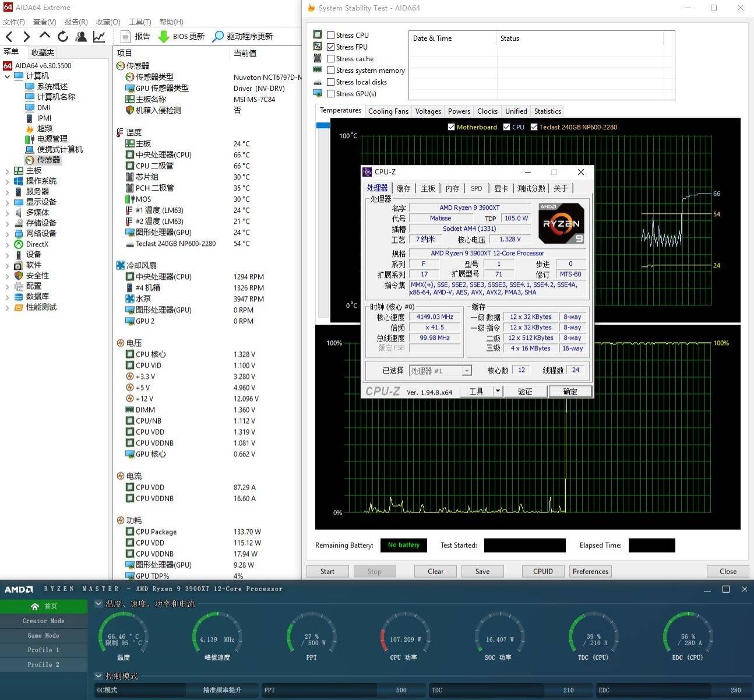Click the Ryzen 9 logo in CPU-Z

(561, 223)
